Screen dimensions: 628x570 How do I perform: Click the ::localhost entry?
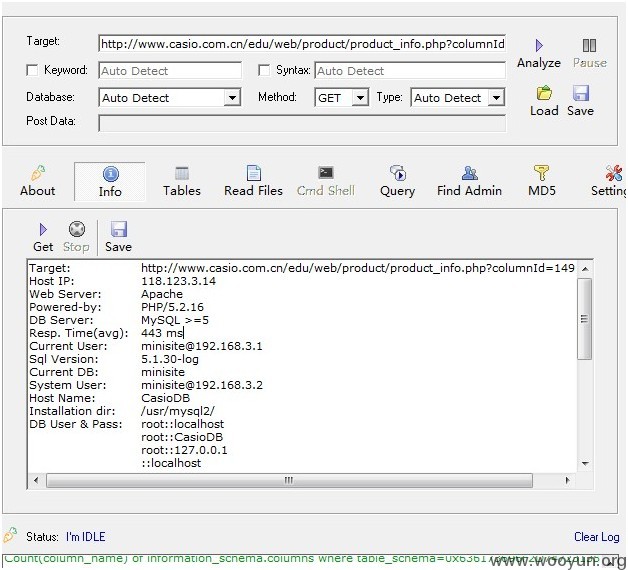coord(171,463)
